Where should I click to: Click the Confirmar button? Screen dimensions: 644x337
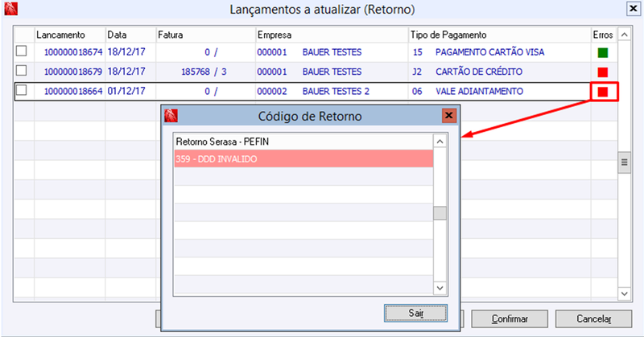pyautogui.click(x=510, y=319)
